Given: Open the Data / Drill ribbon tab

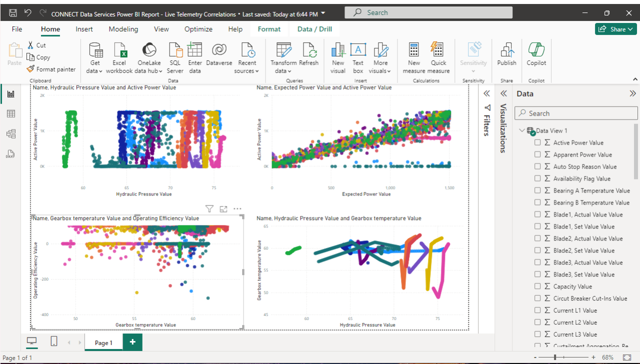Looking at the screenshot, I should pyautogui.click(x=314, y=29).
